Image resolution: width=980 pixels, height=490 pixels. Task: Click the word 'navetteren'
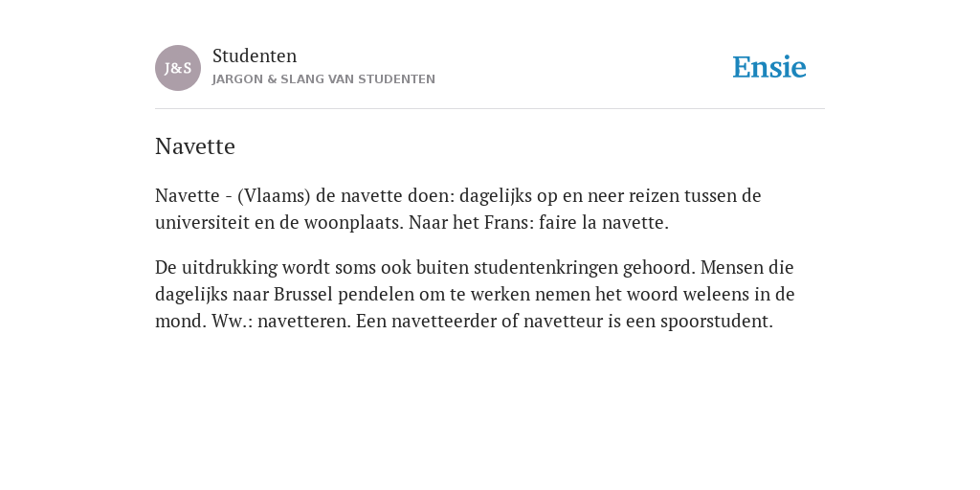tap(303, 322)
